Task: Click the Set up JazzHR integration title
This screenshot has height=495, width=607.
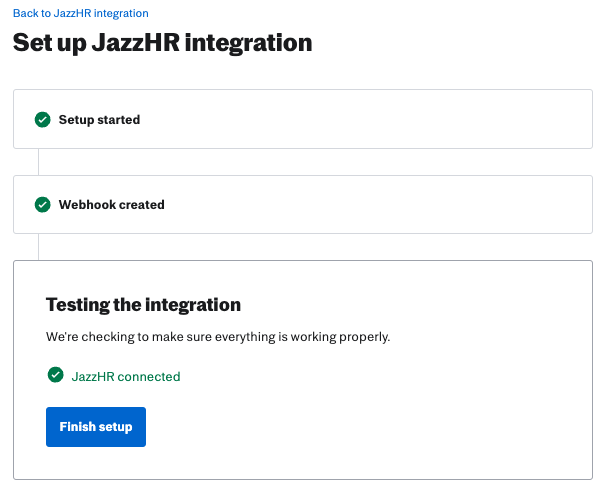Action: (162, 43)
